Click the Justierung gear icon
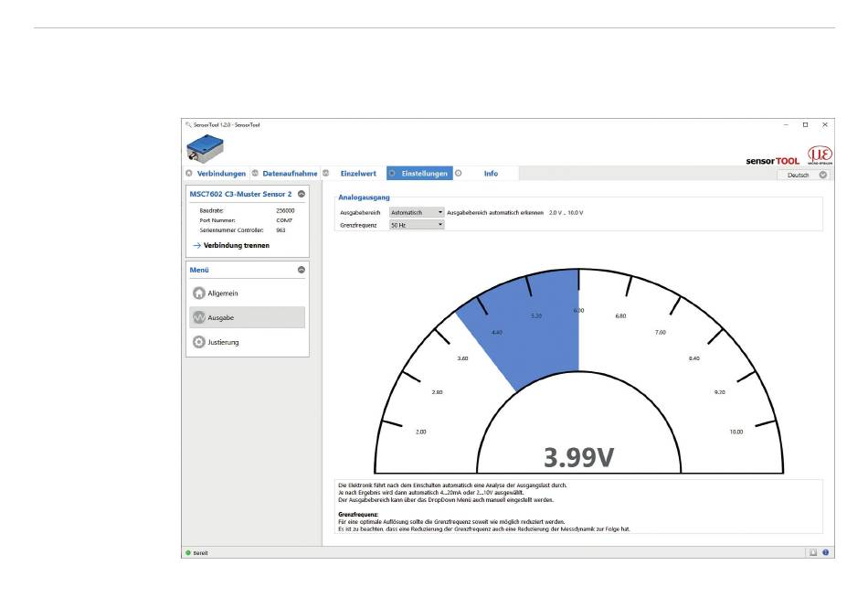Image resolution: width=868 pixels, height=608 pixels. point(199,342)
